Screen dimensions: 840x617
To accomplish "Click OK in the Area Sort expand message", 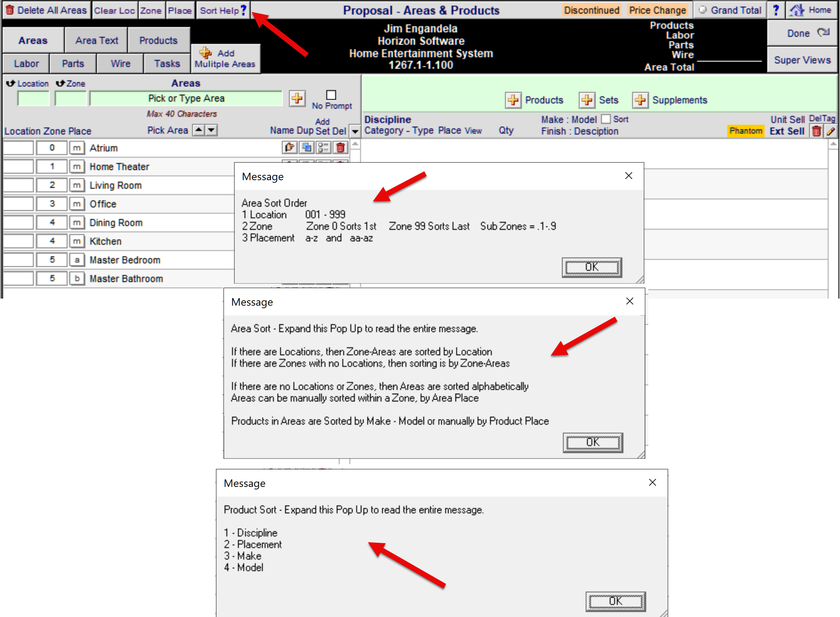I will [x=593, y=442].
